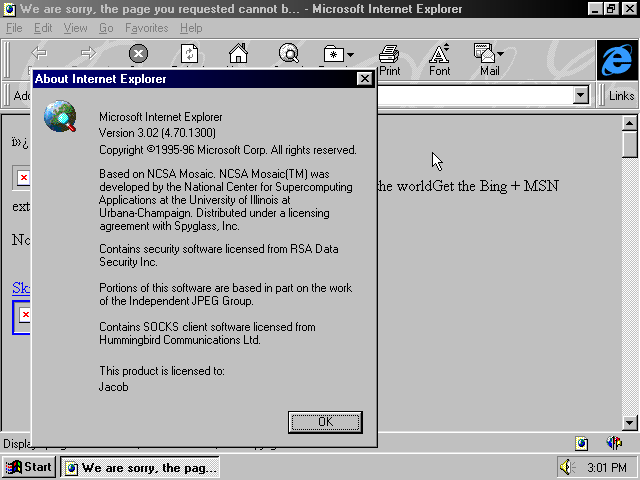Image resolution: width=640 pixels, height=480 pixels.
Task: Click inside the address bar field
Action: click(475, 96)
